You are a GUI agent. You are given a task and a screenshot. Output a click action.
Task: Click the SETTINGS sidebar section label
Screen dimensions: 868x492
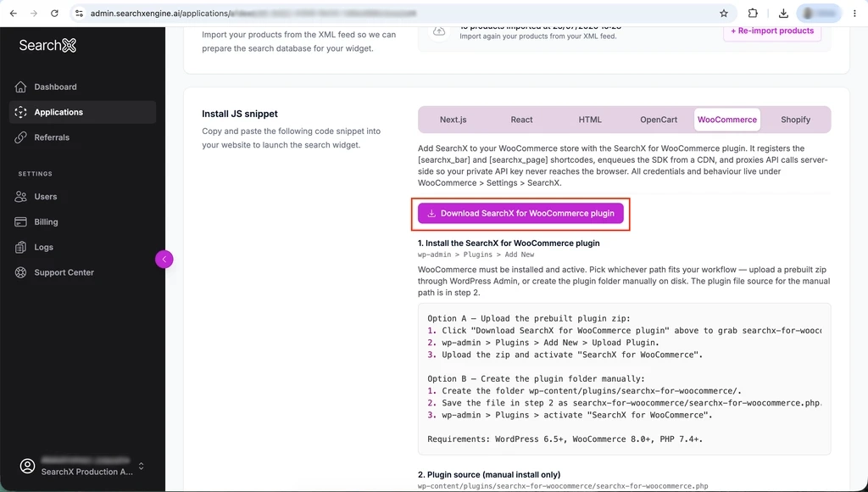pyautogui.click(x=36, y=174)
